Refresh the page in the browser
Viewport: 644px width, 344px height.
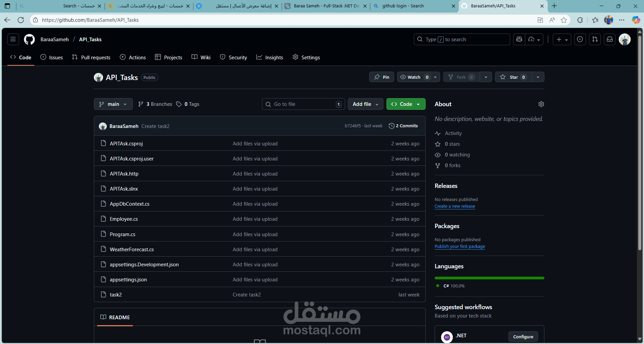click(x=21, y=20)
